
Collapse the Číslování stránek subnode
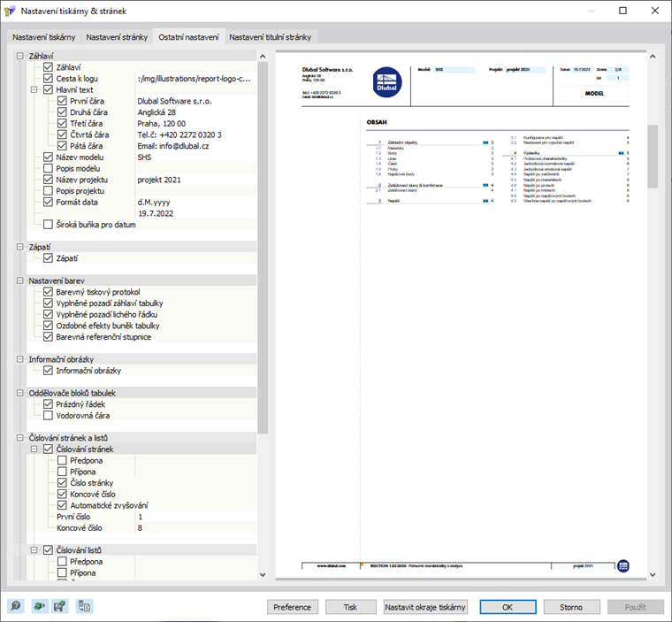[34, 449]
